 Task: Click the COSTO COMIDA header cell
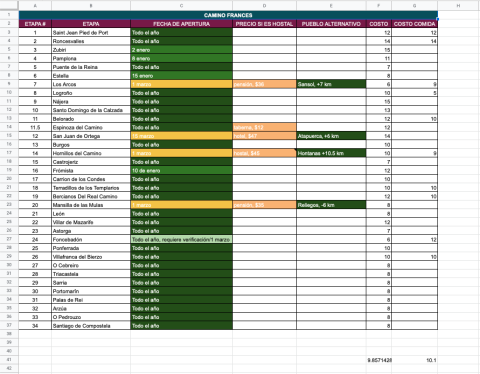[414, 24]
